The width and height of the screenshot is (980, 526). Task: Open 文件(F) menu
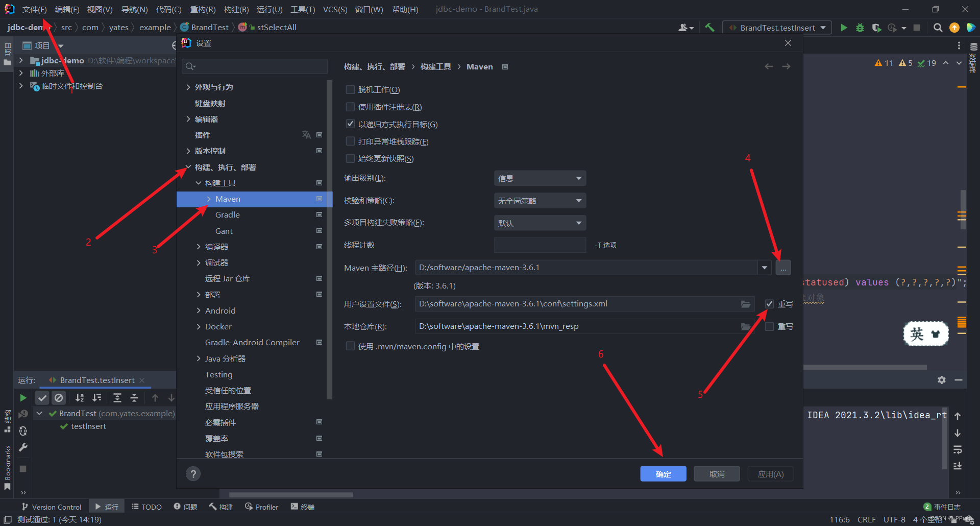tap(34, 9)
